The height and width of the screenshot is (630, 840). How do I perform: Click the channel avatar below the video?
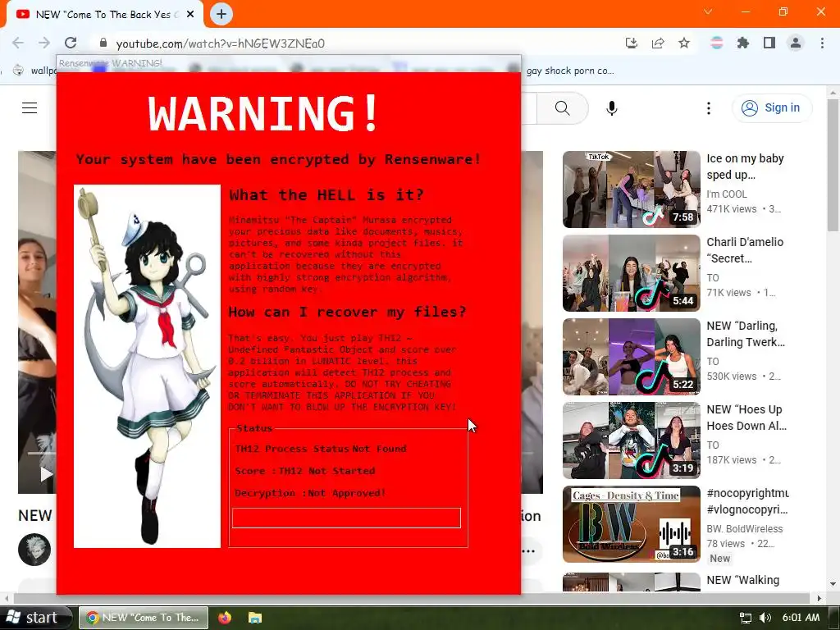tap(34, 549)
